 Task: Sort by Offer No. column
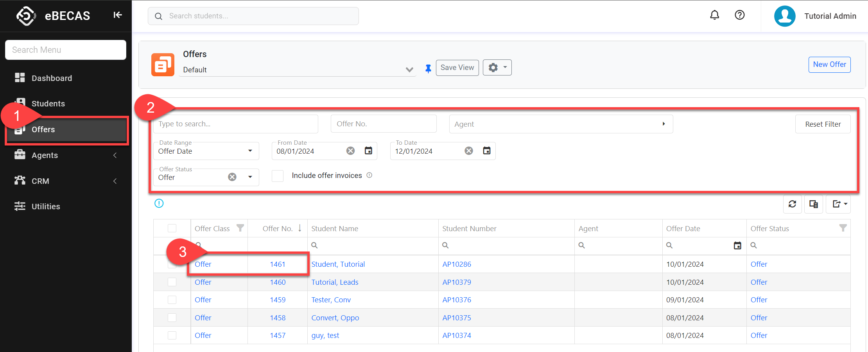[x=278, y=228]
